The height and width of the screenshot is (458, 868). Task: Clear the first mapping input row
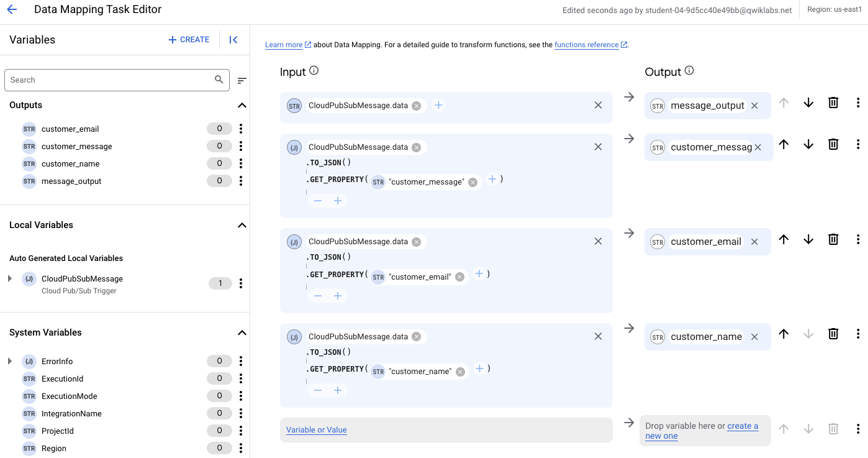tap(598, 106)
